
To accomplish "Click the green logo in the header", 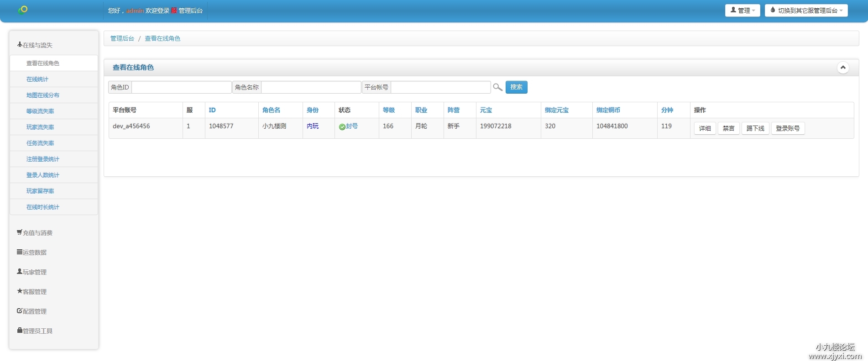I will click(23, 10).
